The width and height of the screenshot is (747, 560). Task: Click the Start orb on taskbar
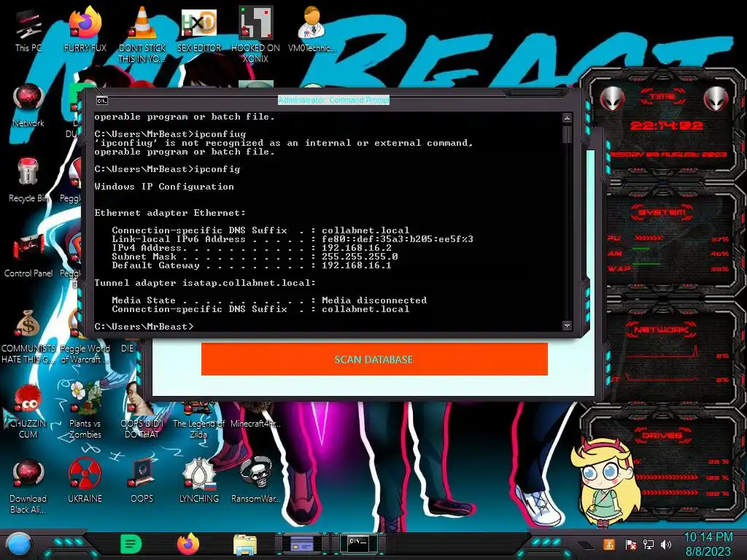(19, 544)
